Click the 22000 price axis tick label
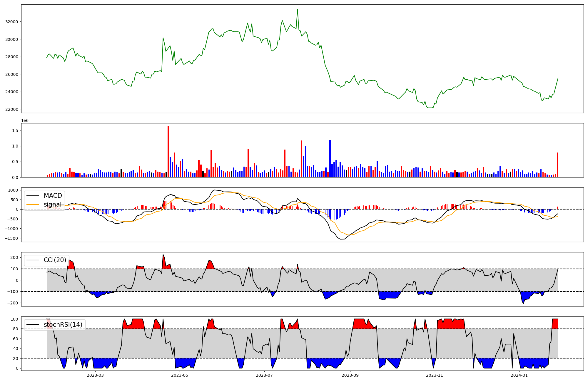Viewport: 588px width, 382px height. pos(12,109)
